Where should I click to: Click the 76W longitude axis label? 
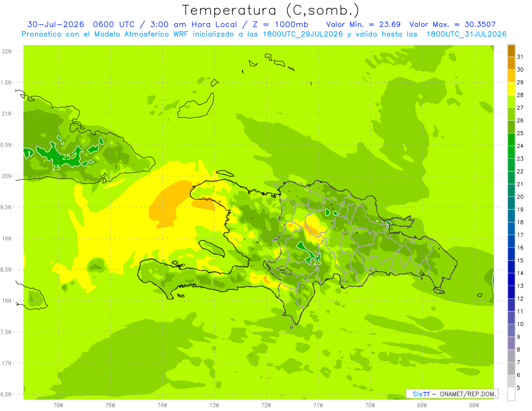tap(58, 405)
